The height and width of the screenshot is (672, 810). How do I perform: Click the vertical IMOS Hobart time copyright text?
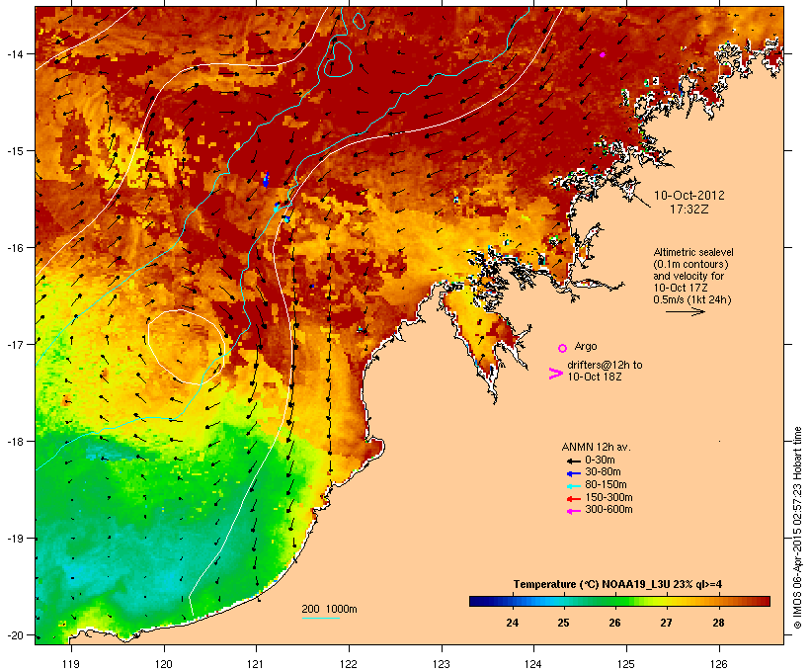pos(797,528)
